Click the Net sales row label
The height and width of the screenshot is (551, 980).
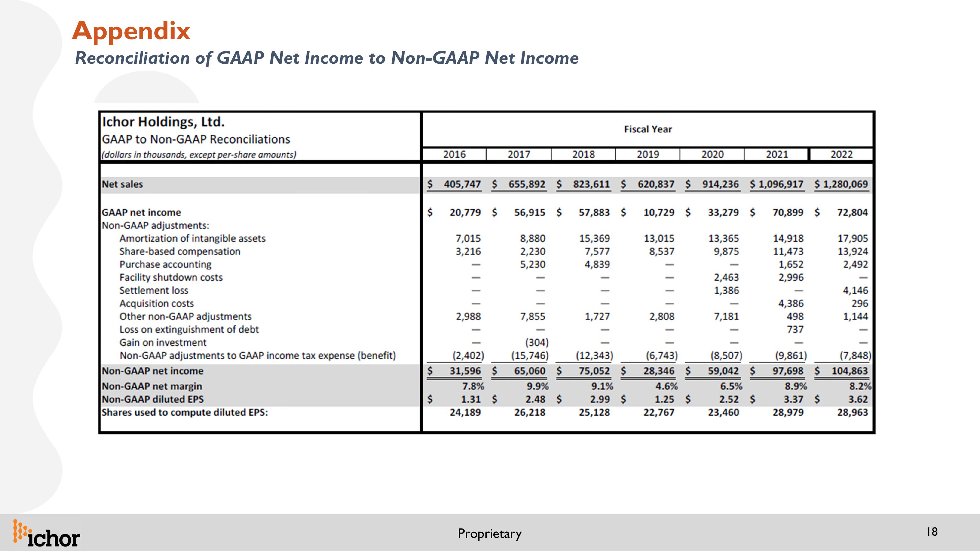coord(122,184)
